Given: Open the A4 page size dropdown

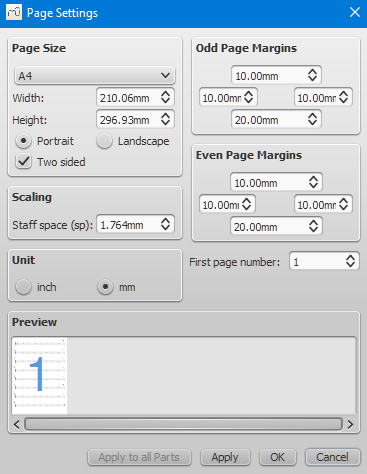Looking at the screenshot, I should pos(95,76).
